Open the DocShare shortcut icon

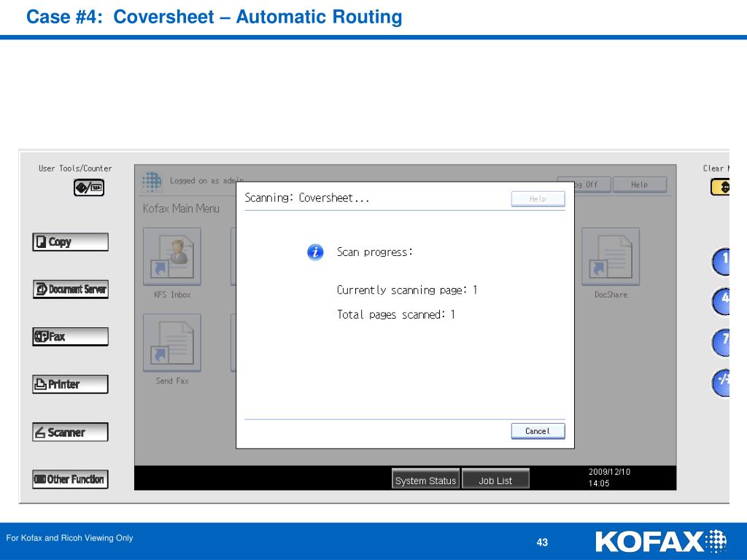pyautogui.click(x=611, y=257)
